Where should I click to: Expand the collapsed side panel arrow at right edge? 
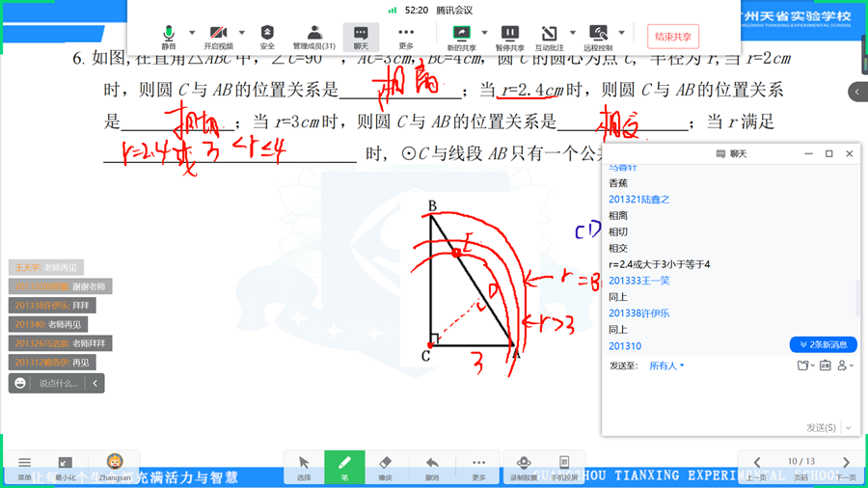coord(857,92)
